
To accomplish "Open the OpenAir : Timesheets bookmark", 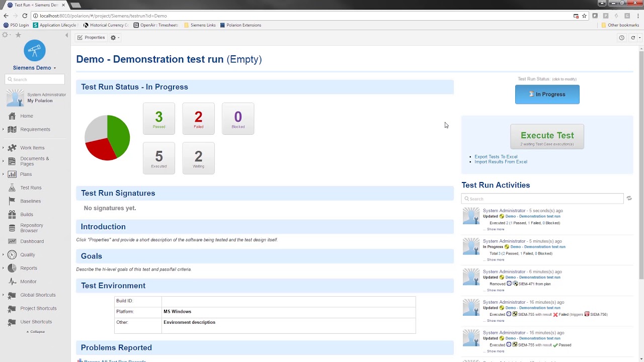I will click(x=155, y=25).
